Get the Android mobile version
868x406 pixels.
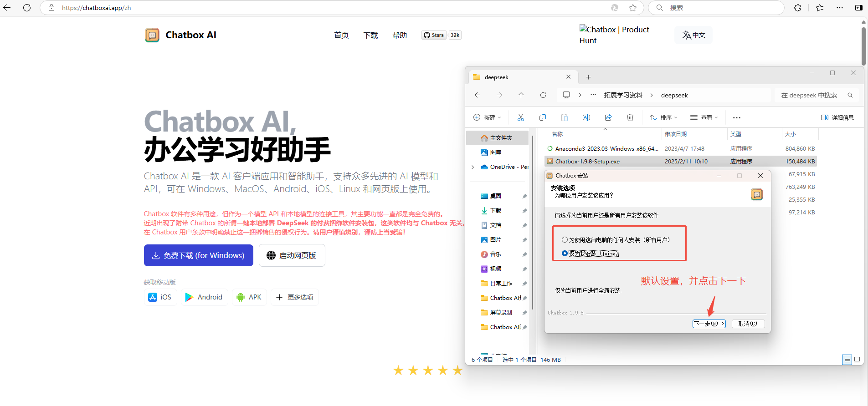point(204,297)
